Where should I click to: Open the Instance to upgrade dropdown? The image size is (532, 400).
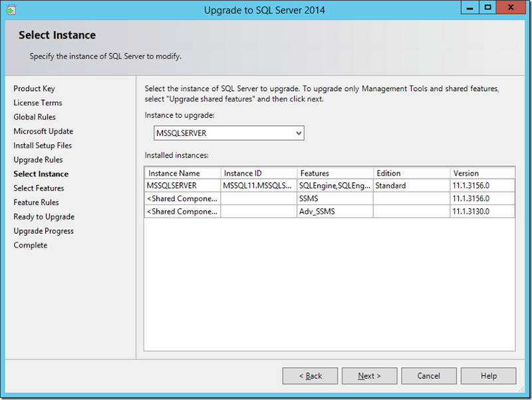point(229,133)
